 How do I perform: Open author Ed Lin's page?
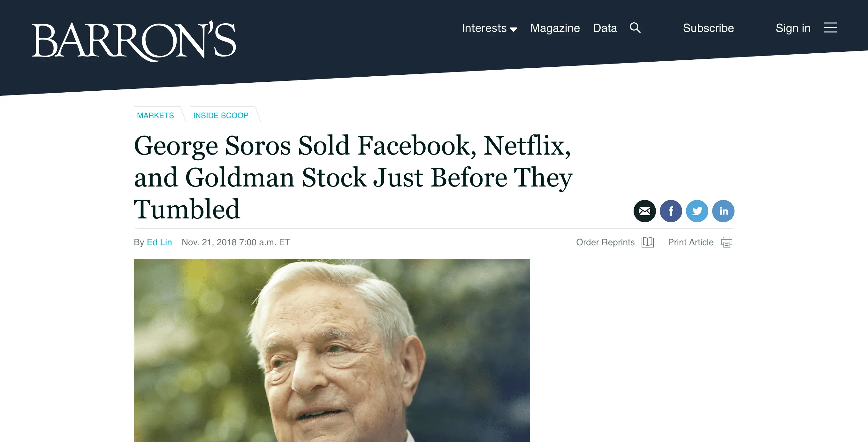pos(159,242)
